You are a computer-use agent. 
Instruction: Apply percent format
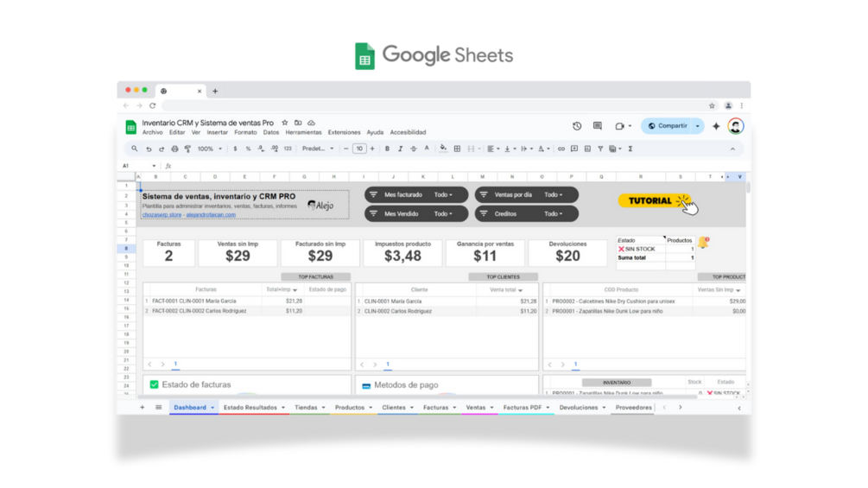point(248,149)
